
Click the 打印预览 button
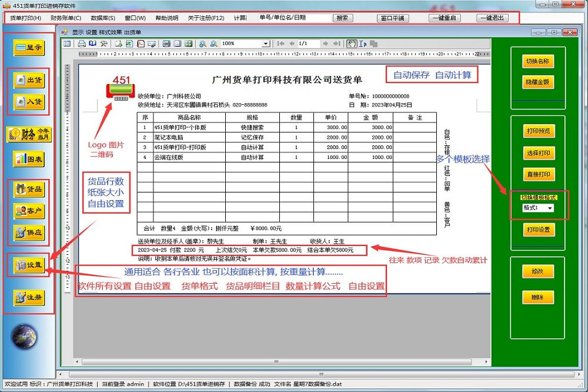click(539, 131)
